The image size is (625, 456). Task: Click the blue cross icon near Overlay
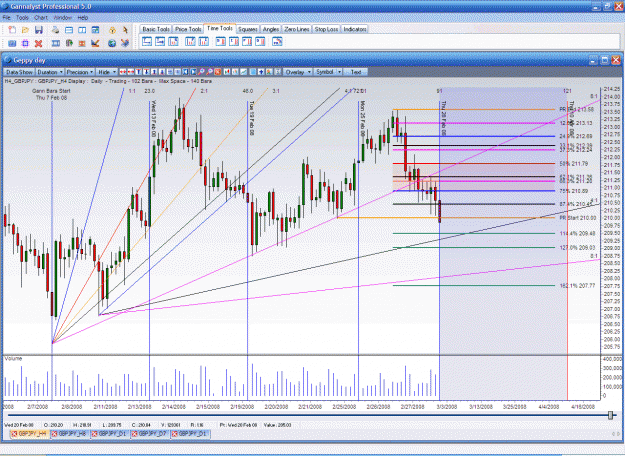pos(261,72)
